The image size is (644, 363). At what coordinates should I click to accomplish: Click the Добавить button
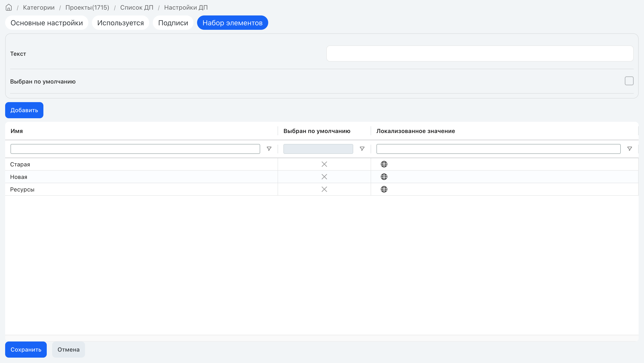(x=24, y=110)
